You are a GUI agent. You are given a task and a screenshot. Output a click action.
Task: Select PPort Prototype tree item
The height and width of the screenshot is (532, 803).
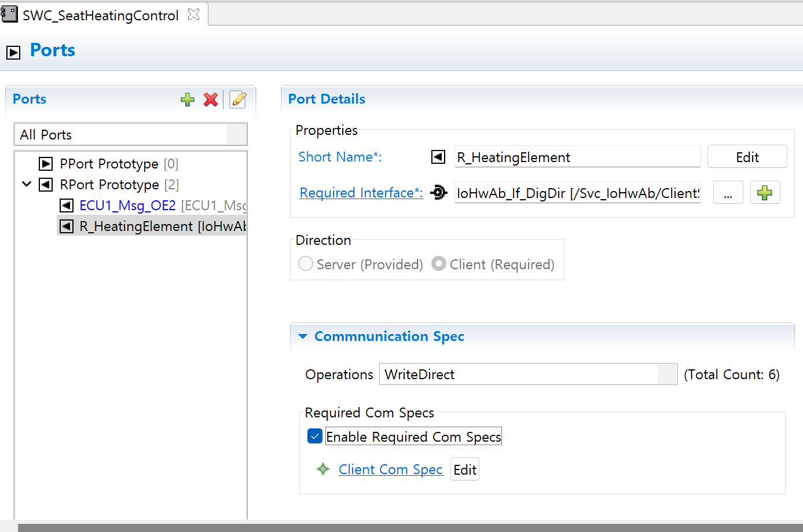point(119,164)
